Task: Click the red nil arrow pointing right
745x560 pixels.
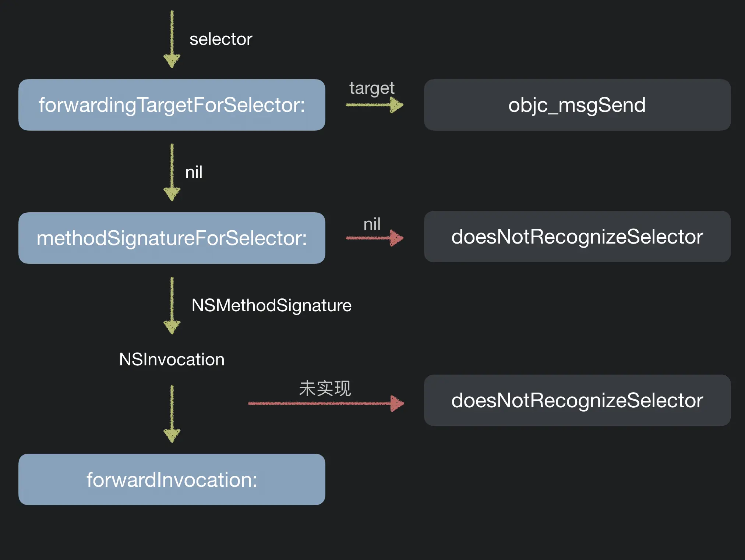Action: tap(374, 238)
